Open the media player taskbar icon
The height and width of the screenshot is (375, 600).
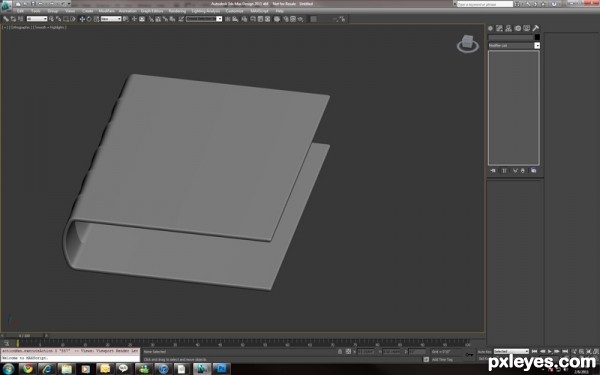tap(86, 369)
